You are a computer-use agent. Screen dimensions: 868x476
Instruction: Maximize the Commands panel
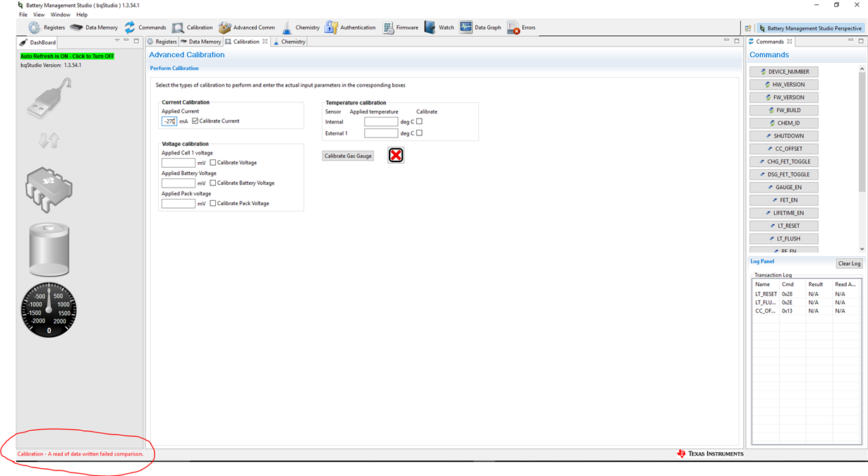point(861,41)
